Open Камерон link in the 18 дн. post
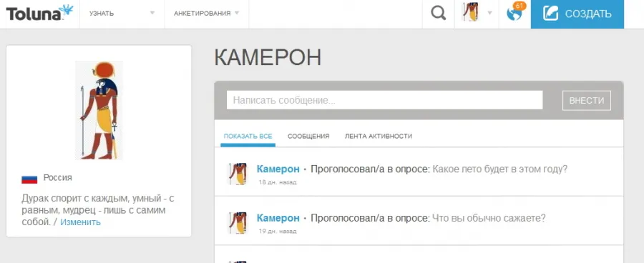Image resolution: width=644 pixels, height=263 pixels. 278,169
